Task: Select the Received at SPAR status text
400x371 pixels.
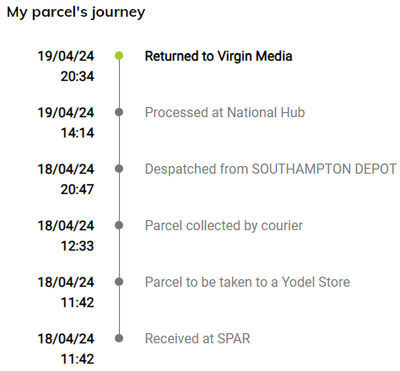Action: [198, 339]
